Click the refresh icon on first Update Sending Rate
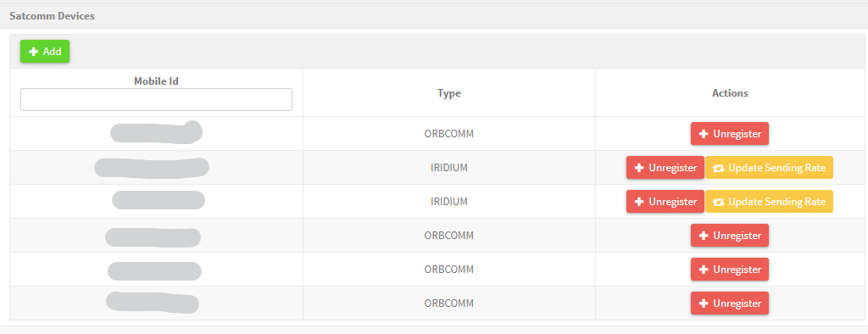 click(719, 169)
